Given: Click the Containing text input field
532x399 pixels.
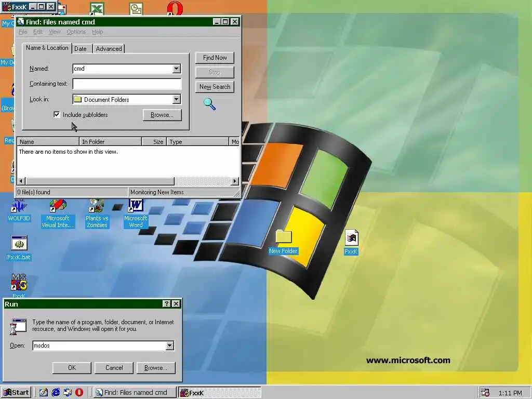Looking at the screenshot, I should 127,84.
